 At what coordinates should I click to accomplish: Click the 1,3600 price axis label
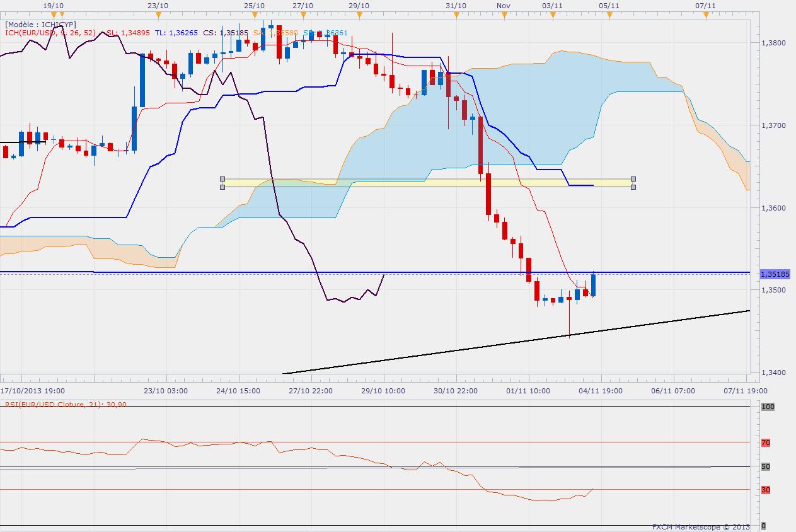775,208
